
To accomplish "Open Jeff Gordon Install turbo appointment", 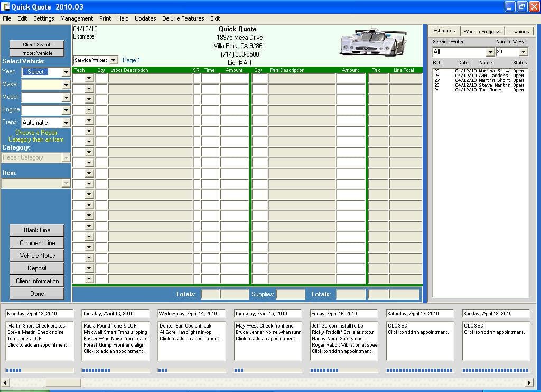I will [338, 326].
